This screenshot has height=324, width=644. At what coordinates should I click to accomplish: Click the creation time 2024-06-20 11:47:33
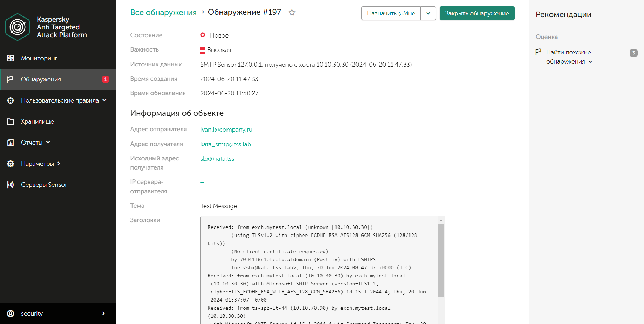pyautogui.click(x=229, y=79)
